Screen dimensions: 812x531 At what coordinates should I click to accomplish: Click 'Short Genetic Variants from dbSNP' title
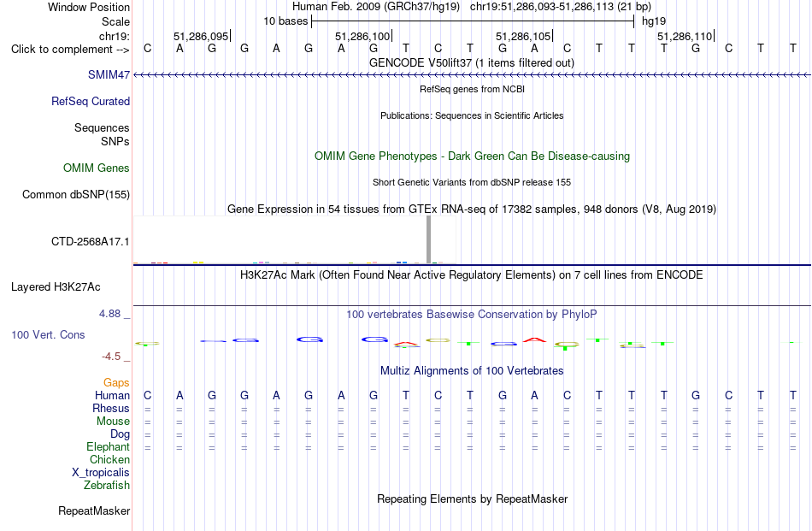tap(472, 182)
